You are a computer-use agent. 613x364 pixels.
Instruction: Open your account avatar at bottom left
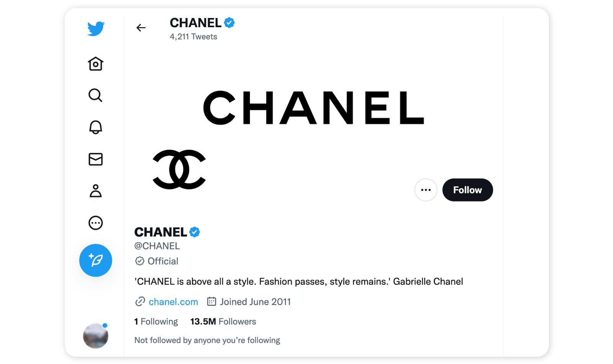point(95,336)
